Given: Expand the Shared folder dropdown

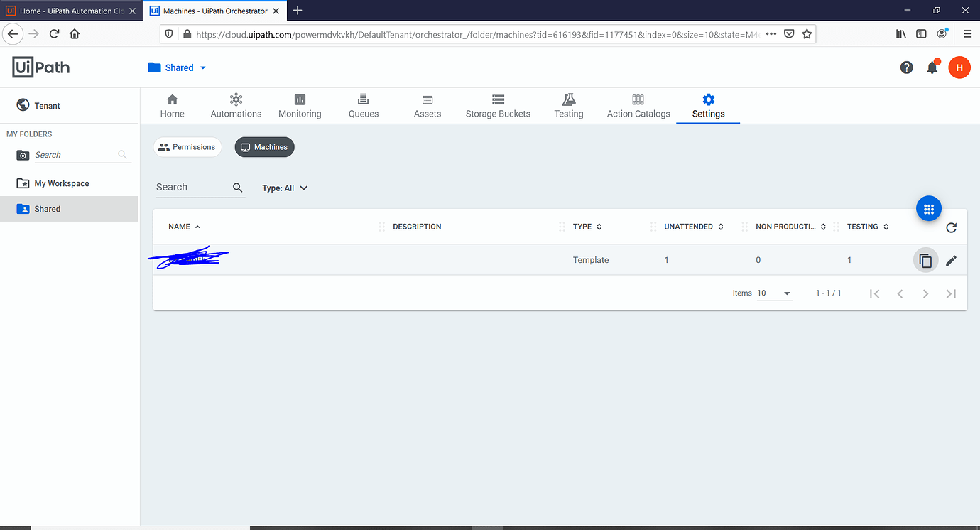Looking at the screenshot, I should pos(202,67).
